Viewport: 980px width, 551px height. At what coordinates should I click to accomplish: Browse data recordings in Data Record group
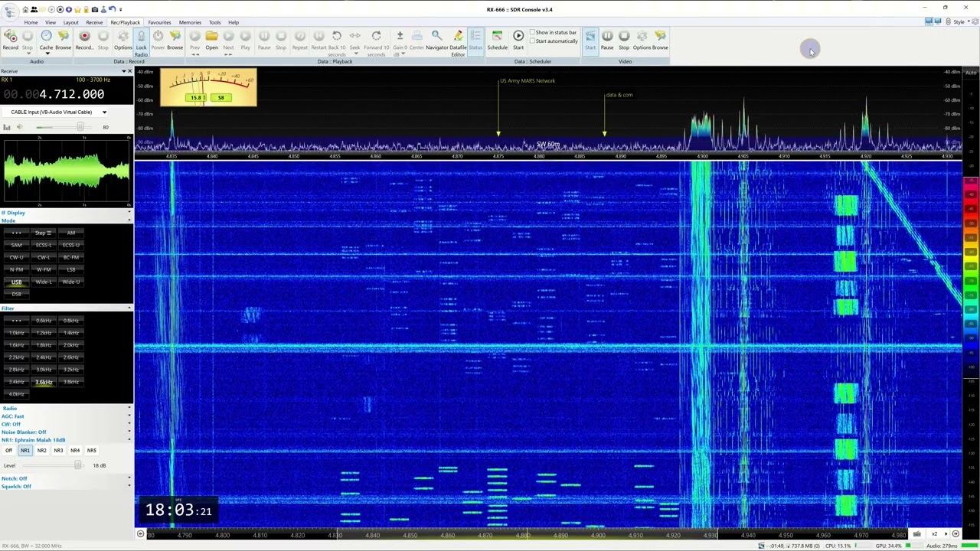tap(175, 39)
